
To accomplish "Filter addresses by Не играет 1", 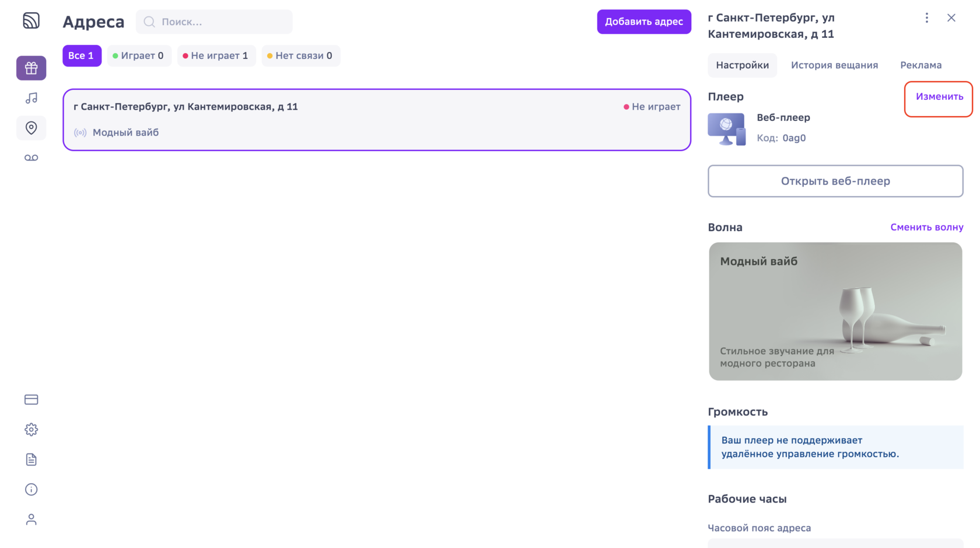I will point(216,55).
